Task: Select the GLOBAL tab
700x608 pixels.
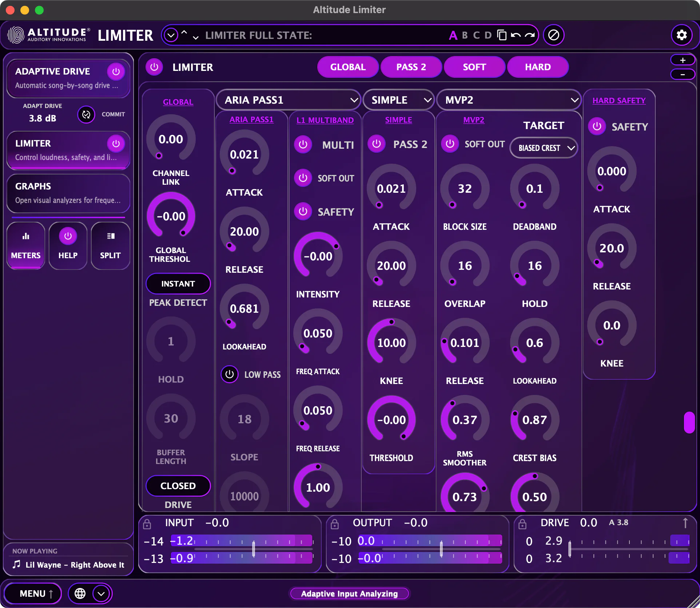Action: tap(348, 67)
